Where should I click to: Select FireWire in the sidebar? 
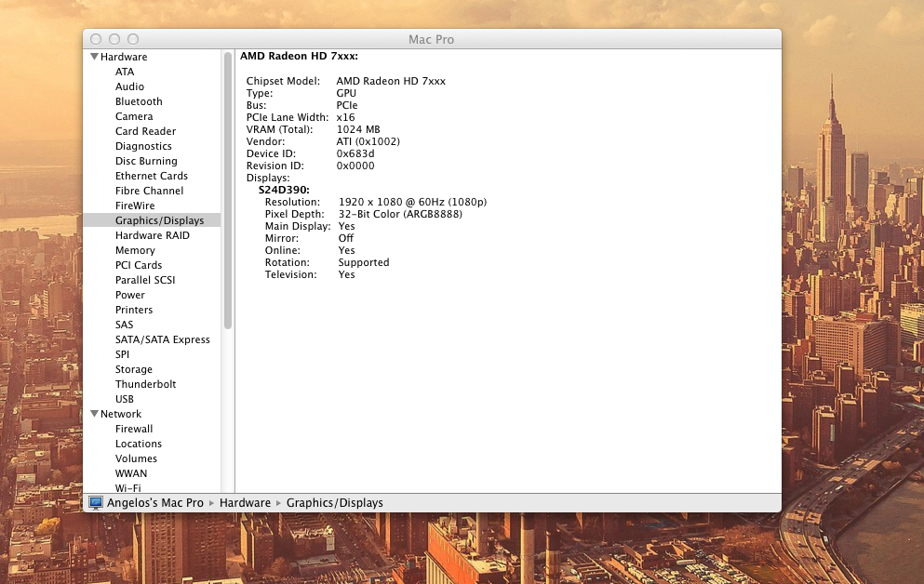(135, 206)
